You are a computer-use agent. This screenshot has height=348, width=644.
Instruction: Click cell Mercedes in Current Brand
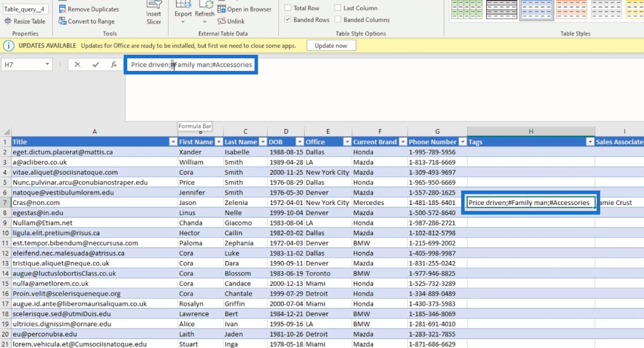click(x=380, y=203)
